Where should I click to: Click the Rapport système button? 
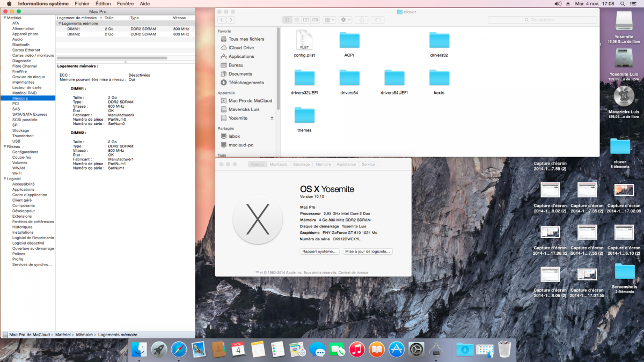tap(319, 251)
